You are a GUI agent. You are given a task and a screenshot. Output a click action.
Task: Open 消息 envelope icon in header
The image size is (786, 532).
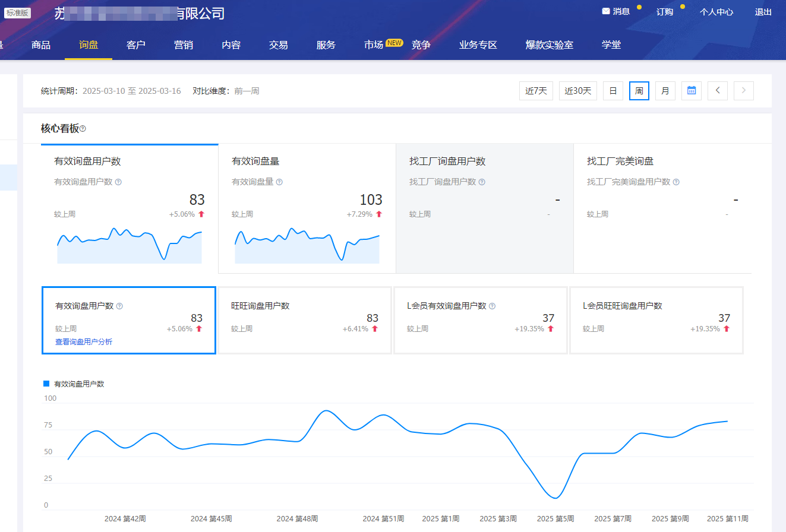tap(606, 11)
